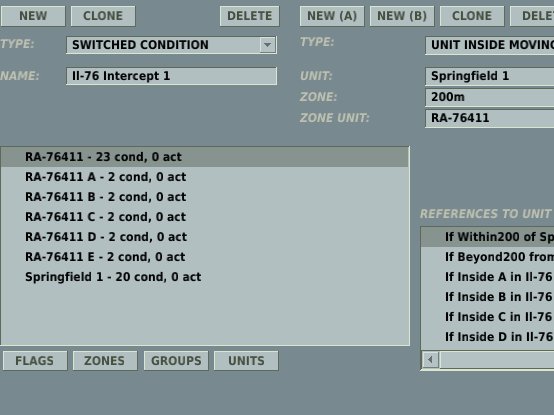Select the 'If Inside B in Il-76' reference
The image size is (554, 415).
[488, 297]
